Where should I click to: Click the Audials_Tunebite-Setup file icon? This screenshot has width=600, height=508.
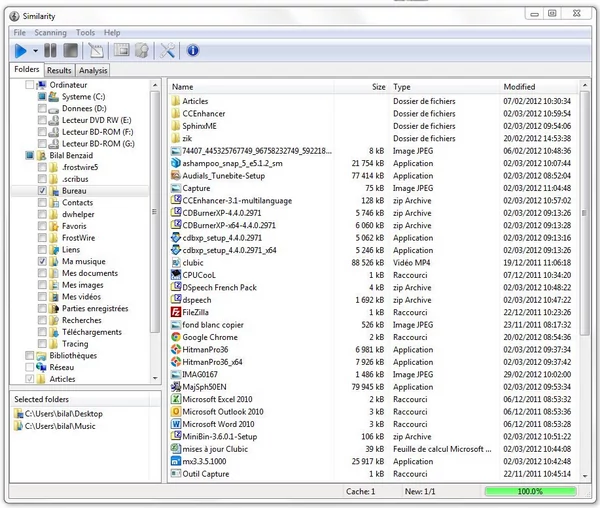tap(176, 176)
